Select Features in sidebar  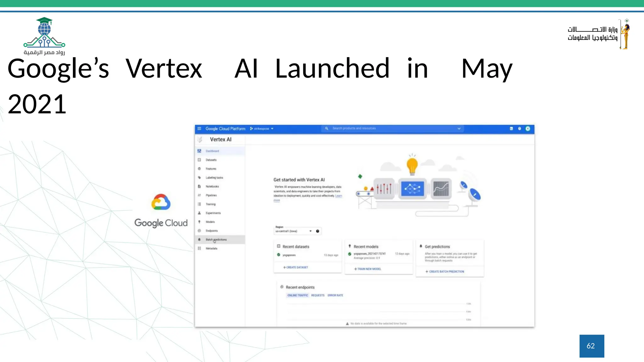(220, 169)
